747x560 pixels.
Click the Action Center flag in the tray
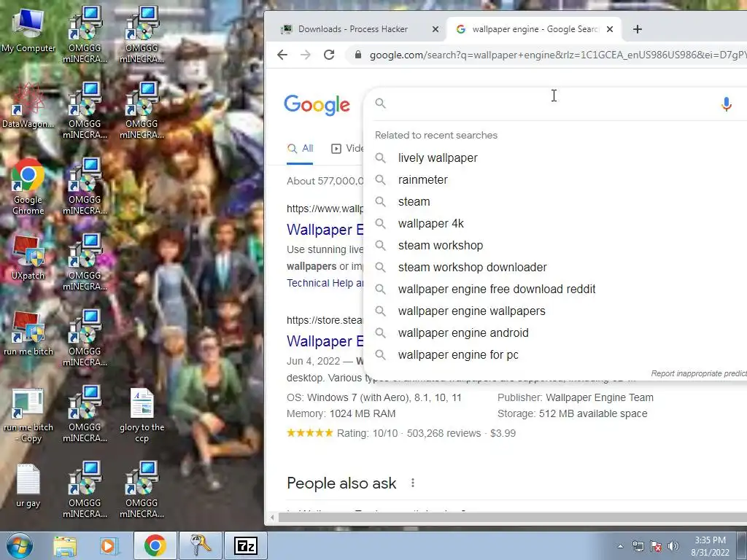pyautogui.click(x=656, y=546)
